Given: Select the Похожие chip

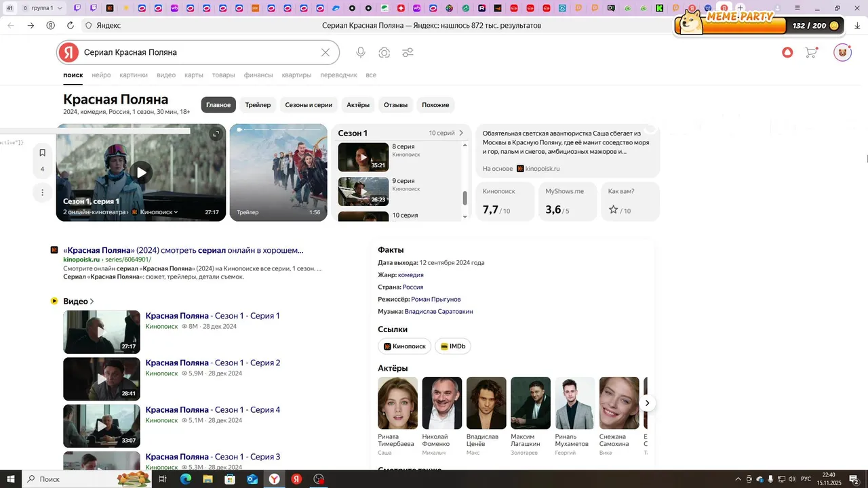Looking at the screenshot, I should [435, 105].
